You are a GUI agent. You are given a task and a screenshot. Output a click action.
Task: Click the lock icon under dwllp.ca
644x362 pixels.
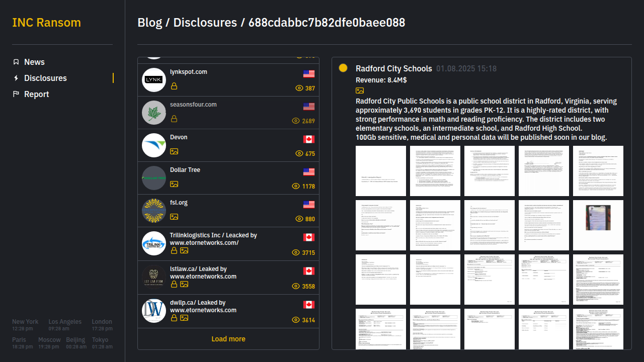174,318
